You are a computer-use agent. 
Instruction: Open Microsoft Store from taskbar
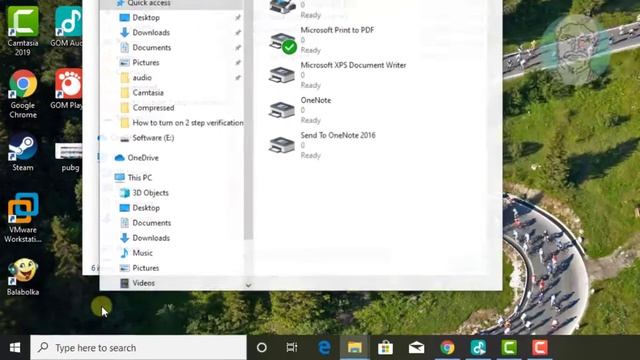pyautogui.click(x=385, y=348)
